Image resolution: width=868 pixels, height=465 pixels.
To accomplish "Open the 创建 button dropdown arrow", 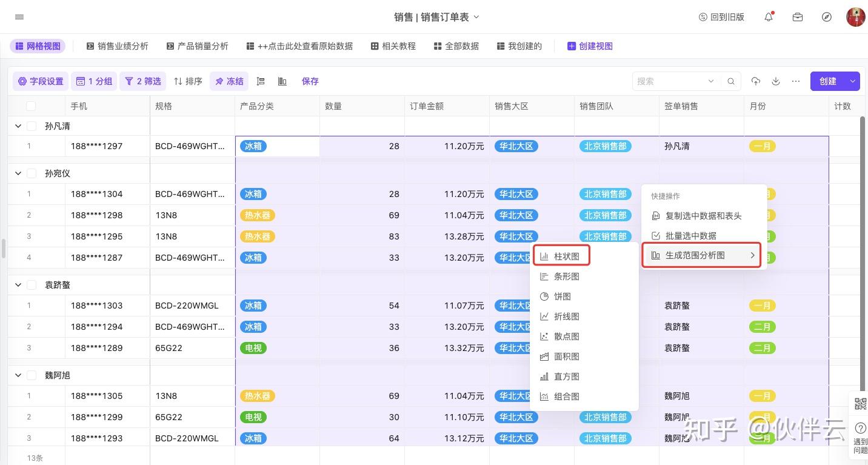I will click(x=853, y=81).
